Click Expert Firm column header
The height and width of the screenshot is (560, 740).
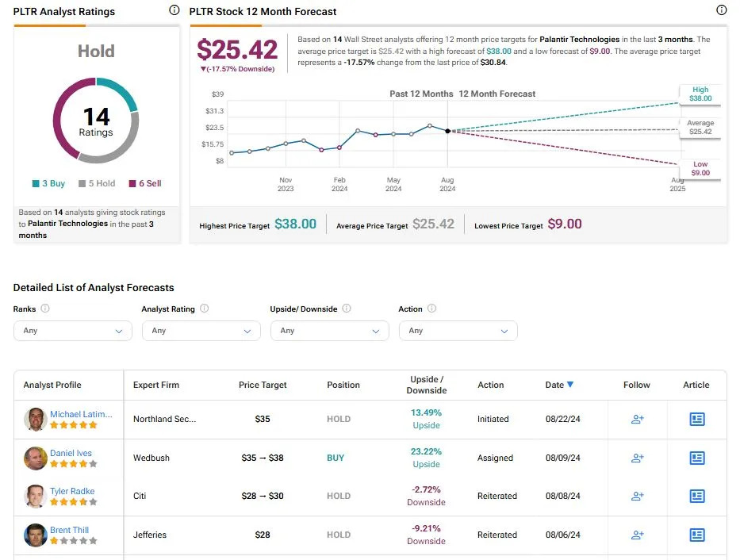156,385
